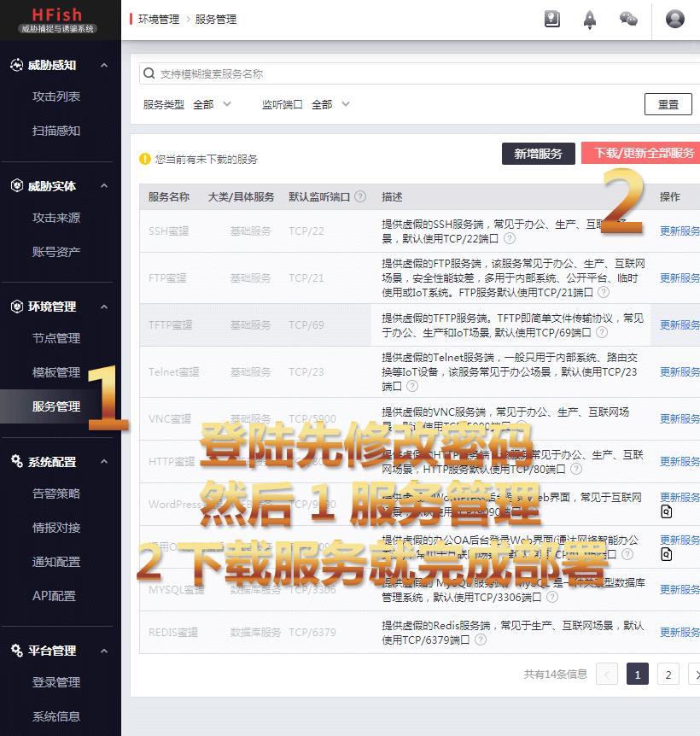700x736 pixels.
Task: Click 更新服务 link for TFTP蜜罐
Action: 680,324
